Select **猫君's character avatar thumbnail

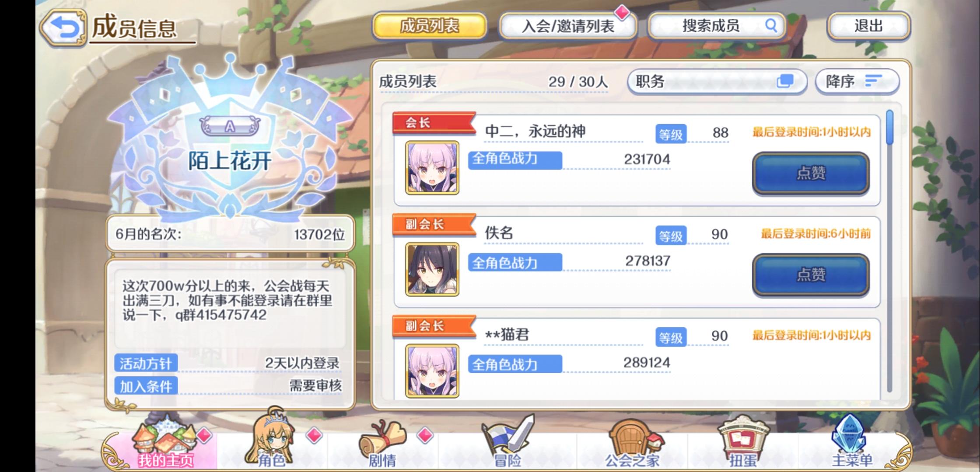432,371
